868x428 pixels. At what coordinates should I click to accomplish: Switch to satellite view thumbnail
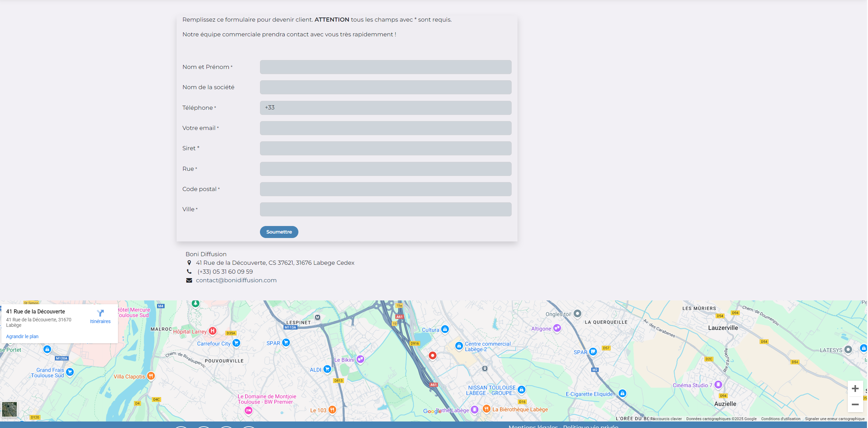point(10,409)
